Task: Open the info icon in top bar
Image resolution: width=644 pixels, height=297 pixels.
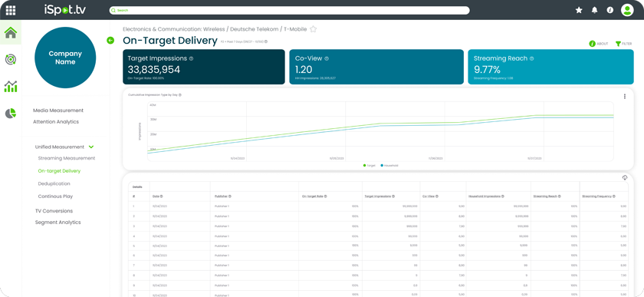Action: pyautogui.click(x=610, y=10)
